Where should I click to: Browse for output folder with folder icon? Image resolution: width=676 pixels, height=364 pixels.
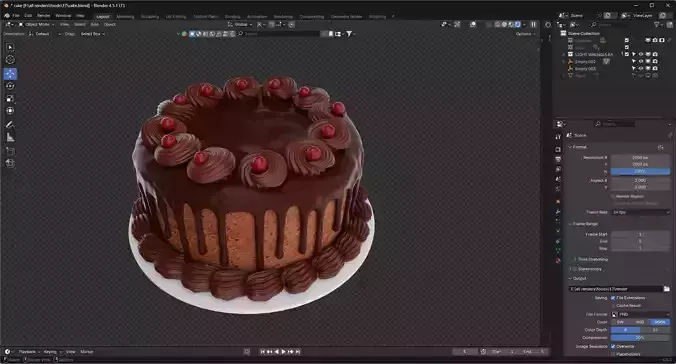[667, 289]
